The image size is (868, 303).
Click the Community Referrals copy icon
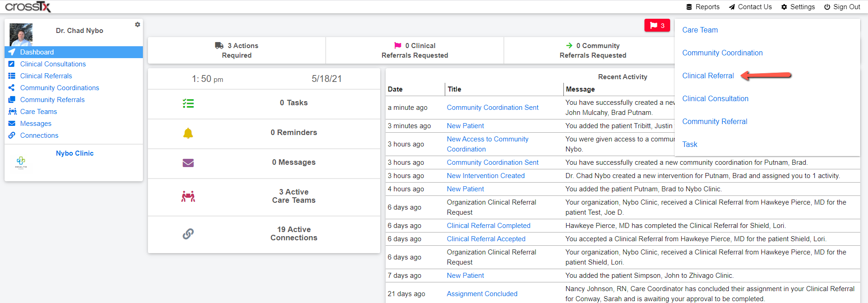[x=12, y=100]
